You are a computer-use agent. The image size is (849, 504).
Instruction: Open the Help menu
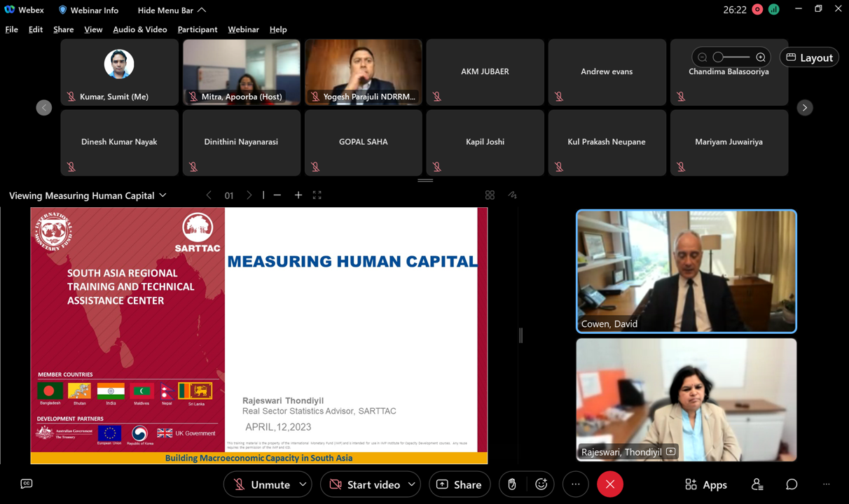[278, 29]
